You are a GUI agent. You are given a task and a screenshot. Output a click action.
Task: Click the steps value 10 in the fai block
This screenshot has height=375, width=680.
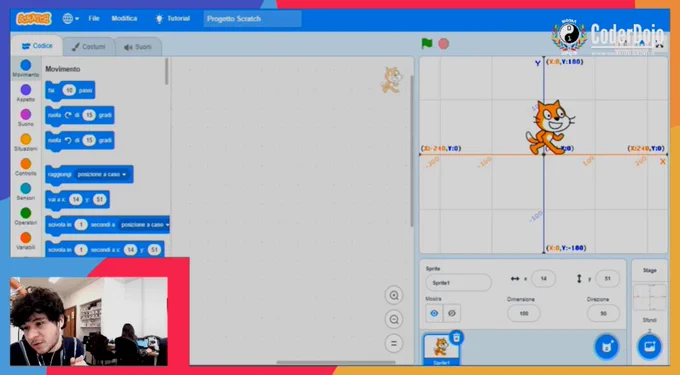pos(69,90)
